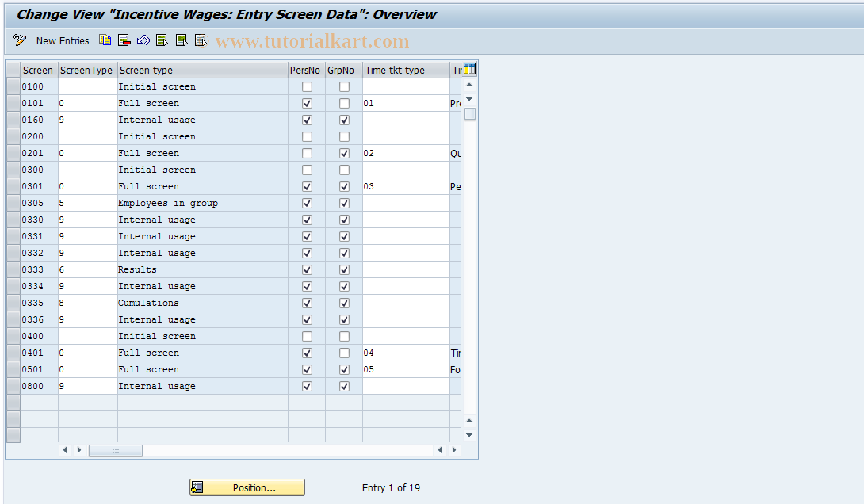Viewport: 864px width, 504px height.
Task: Click the horizontal scrollbar thumb
Action: pyautogui.click(x=116, y=451)
